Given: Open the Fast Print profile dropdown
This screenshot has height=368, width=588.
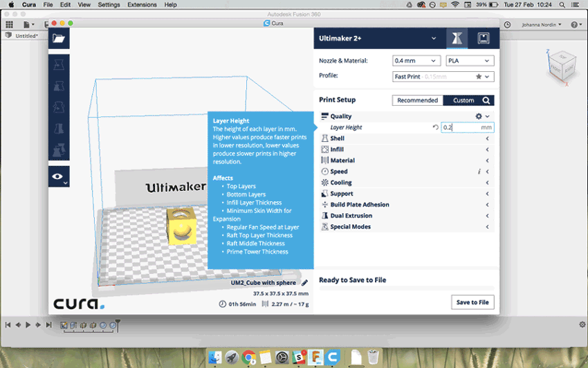Looking at the screenshot, I should coord(443,77).
